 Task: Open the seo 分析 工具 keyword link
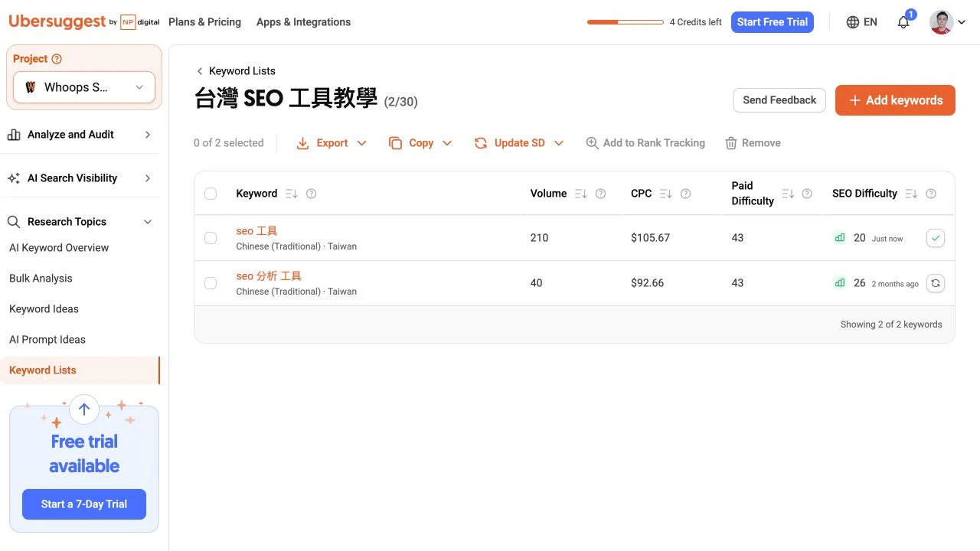click(269, 276)
